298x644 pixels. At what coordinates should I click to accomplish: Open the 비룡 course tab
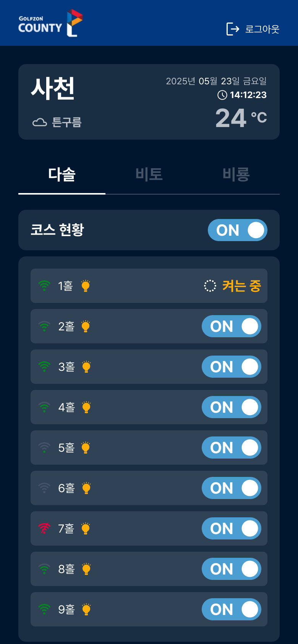click(236, 175)
